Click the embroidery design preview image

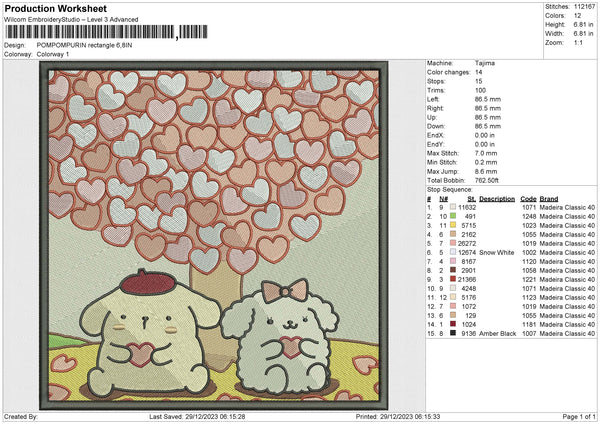tap(214, 235)
